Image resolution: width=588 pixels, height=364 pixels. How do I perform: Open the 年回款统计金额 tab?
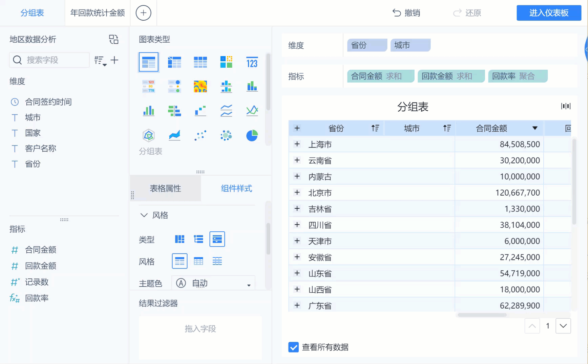(98, 13)
